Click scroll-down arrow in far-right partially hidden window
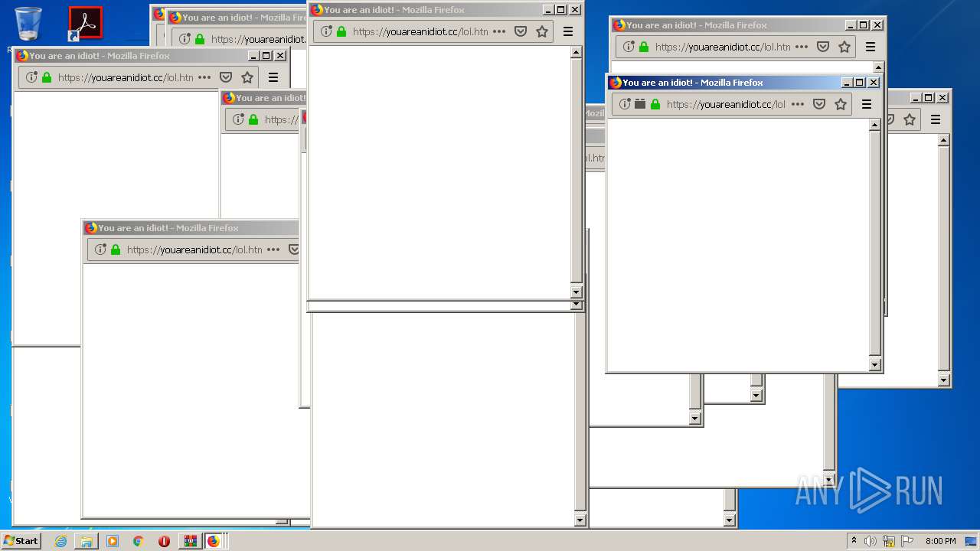The image size is (980, 551). [943, 380]
